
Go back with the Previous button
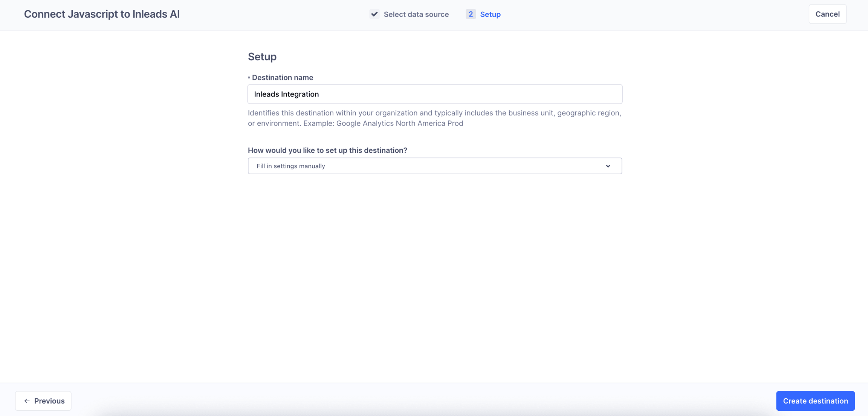pyautogui.click(x=43, y=401)
